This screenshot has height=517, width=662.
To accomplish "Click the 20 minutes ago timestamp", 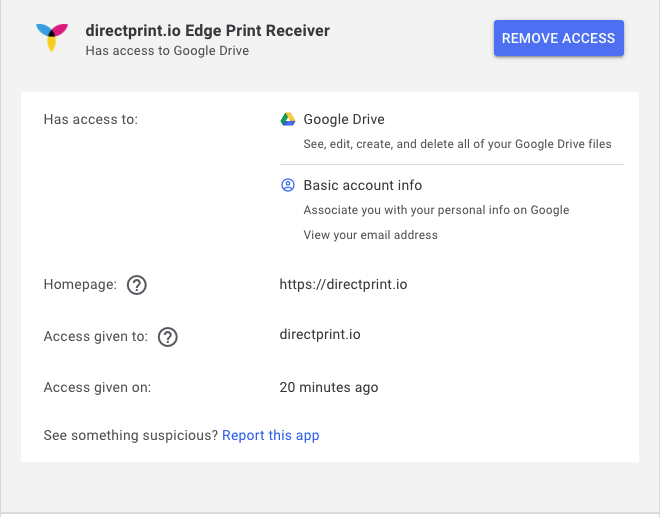I will click(x=329, y=387).
